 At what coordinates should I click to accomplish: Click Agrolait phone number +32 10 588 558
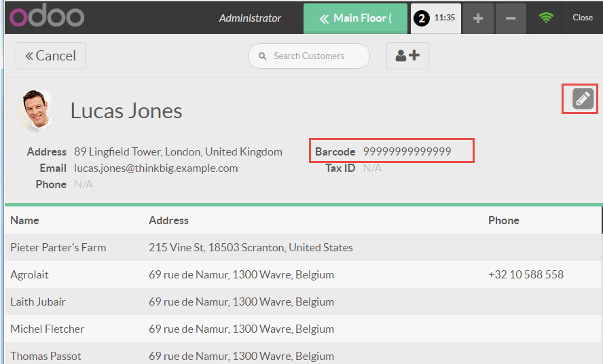pyautogui.click(x=526, y=274)
